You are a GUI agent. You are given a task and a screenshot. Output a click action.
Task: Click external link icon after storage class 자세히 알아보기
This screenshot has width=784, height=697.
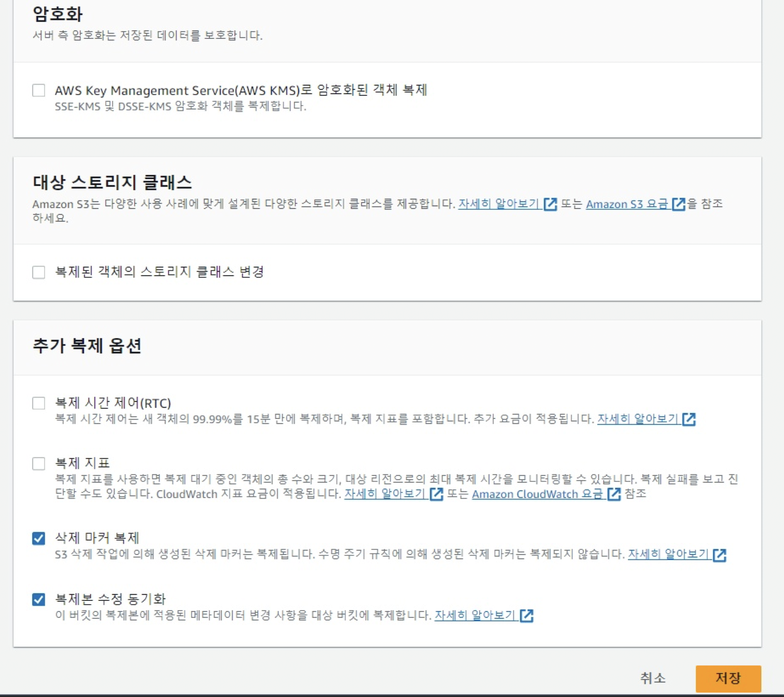coord(550,204)
